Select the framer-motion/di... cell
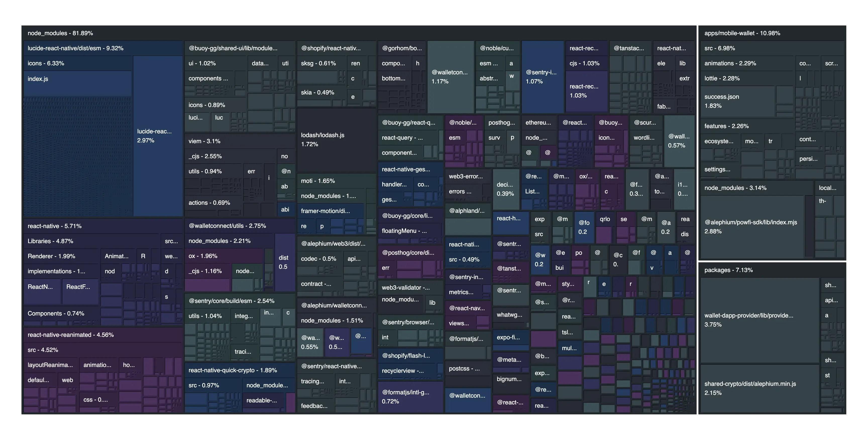Image resolution: width=868 pixels, height=425 pixels. click(330, 211)
